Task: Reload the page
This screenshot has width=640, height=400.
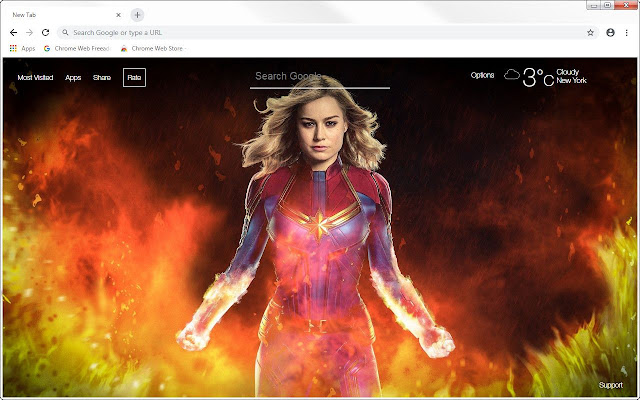Action: (45, 33)
